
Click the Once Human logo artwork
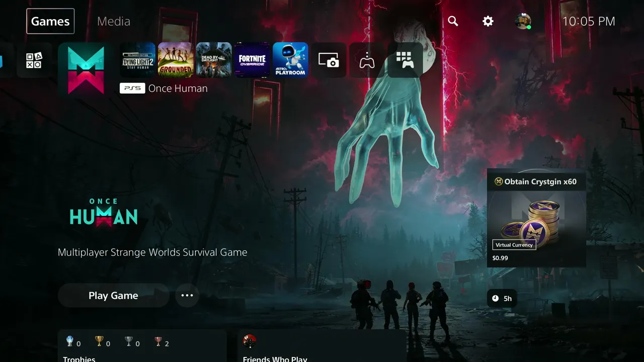coord(104,212)
